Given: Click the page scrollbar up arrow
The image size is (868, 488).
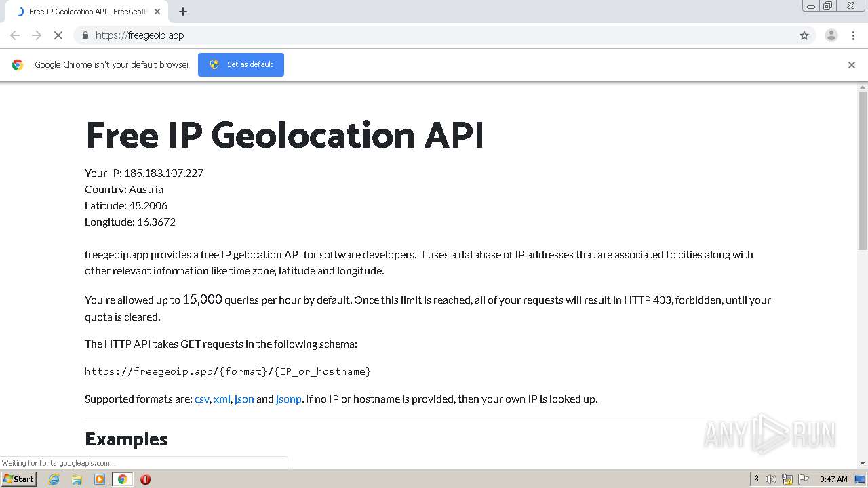Looking at the screenshot, I should [x=863, y=87].
